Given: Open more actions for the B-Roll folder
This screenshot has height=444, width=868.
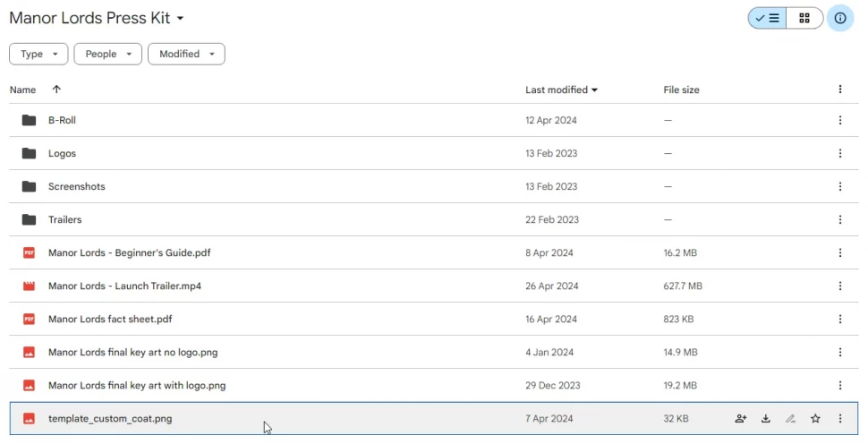Looking at the screenshot, I should [x=839, y=120].
